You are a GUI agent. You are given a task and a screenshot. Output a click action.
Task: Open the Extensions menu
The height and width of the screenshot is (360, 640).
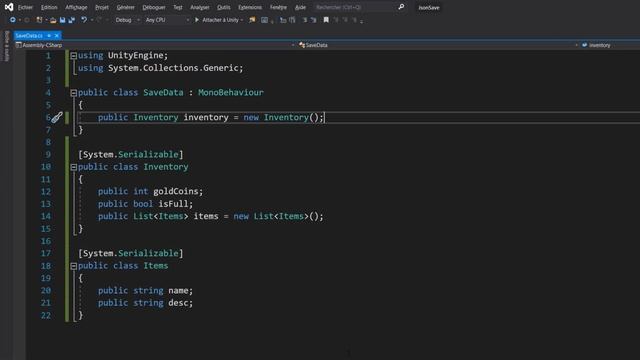click(250, 7)
